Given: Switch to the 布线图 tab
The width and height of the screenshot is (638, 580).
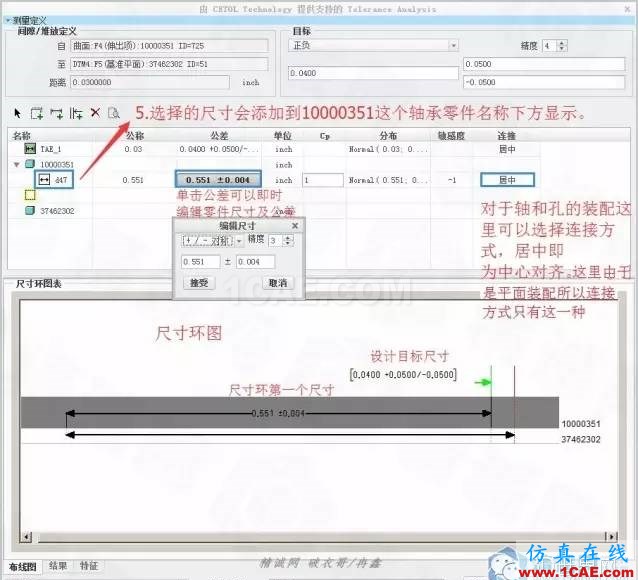Looking at the screenshot, I should coord(23,567).
